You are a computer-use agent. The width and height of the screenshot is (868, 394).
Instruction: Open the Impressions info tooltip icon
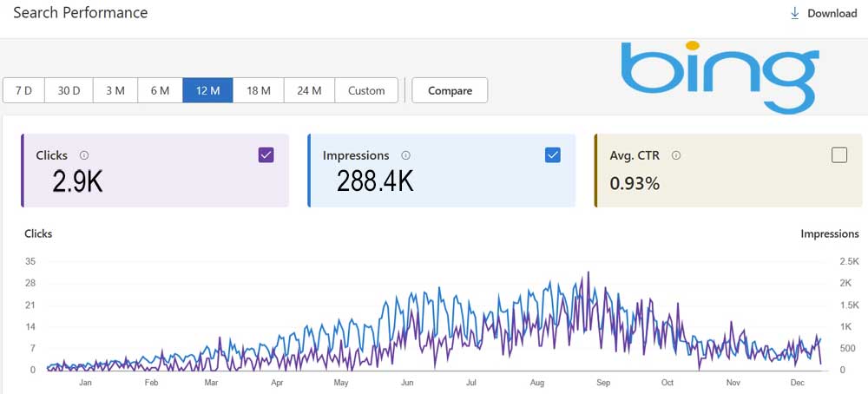click(405, 155)
